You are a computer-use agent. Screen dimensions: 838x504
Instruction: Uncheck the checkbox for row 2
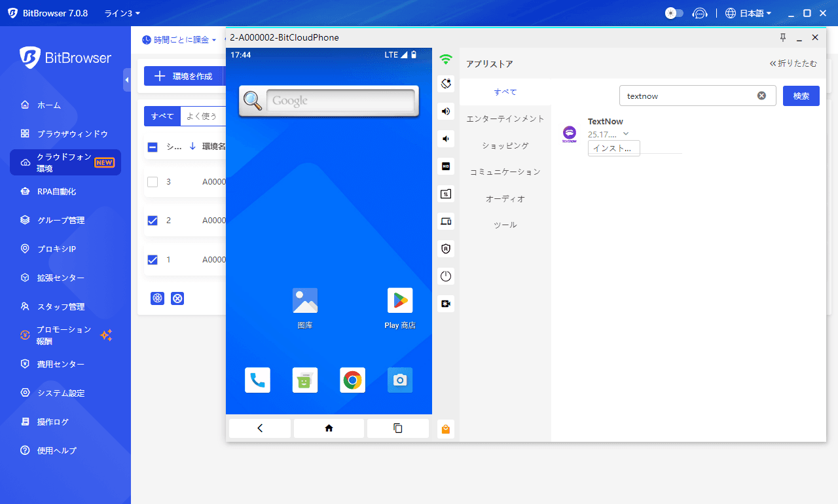[153, 221]
